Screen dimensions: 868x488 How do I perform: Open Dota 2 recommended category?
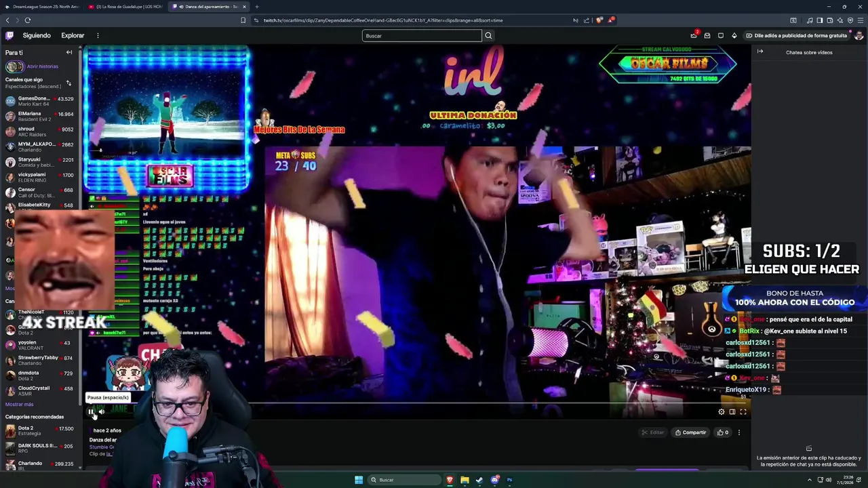coord(39,431)
